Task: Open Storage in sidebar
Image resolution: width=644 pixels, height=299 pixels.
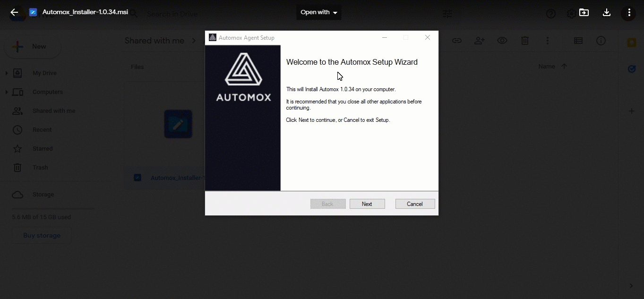Action: tap(43, 195)
